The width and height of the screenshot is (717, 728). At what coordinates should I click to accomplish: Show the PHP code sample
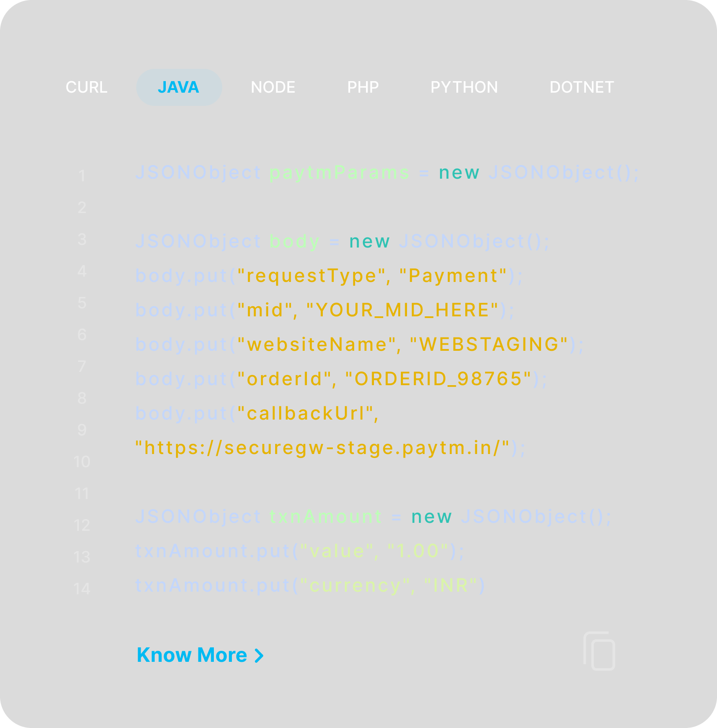click(362, 87)
